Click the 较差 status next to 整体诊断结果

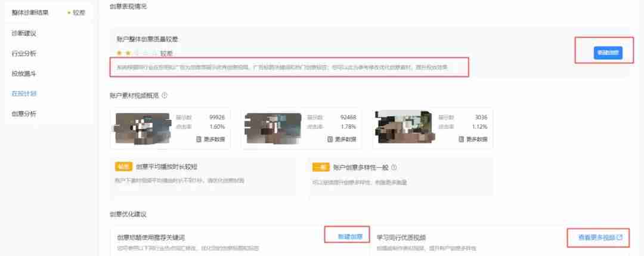pos(79,13)
